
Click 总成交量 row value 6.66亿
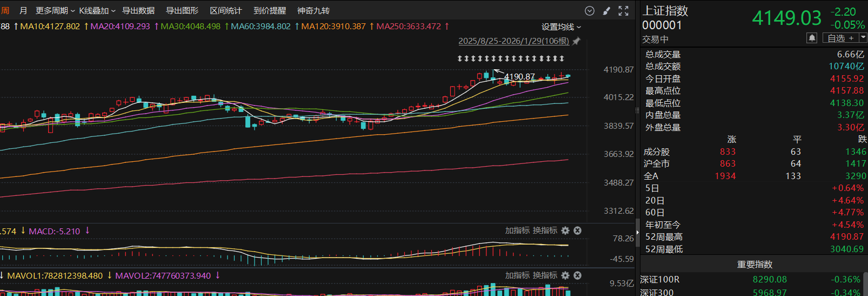pyautogui.click(x=850, y=55)
